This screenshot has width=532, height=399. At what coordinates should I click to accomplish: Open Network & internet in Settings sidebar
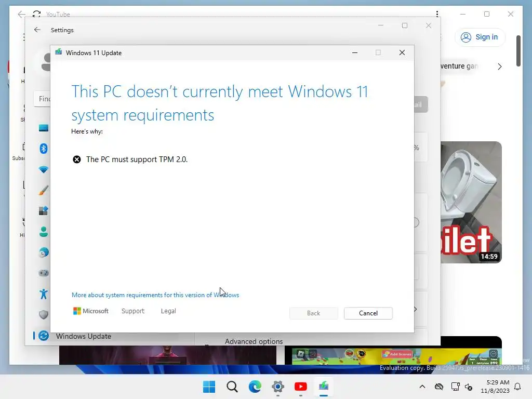click(x=44, y=169)
